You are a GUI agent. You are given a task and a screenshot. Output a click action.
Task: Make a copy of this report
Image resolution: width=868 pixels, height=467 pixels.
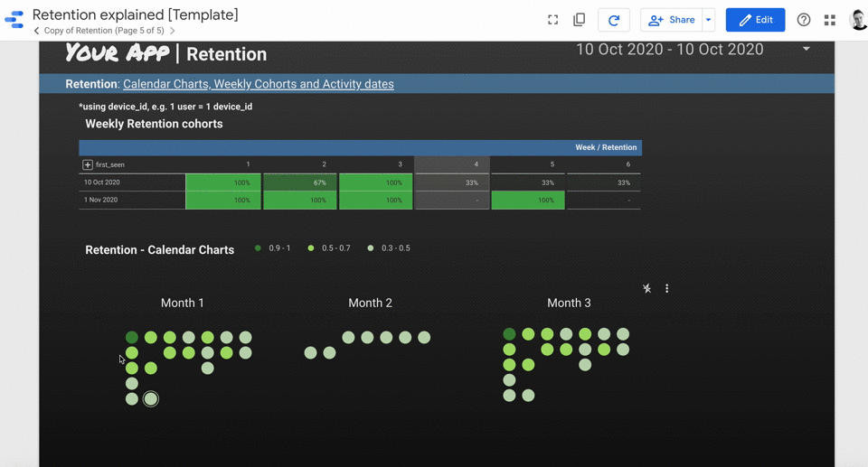pos(580,20)
